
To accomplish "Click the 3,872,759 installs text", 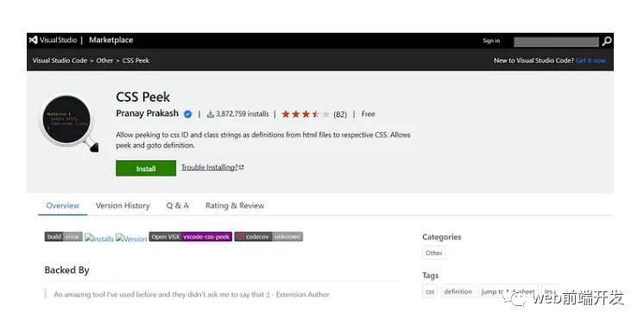I will 243,114.
